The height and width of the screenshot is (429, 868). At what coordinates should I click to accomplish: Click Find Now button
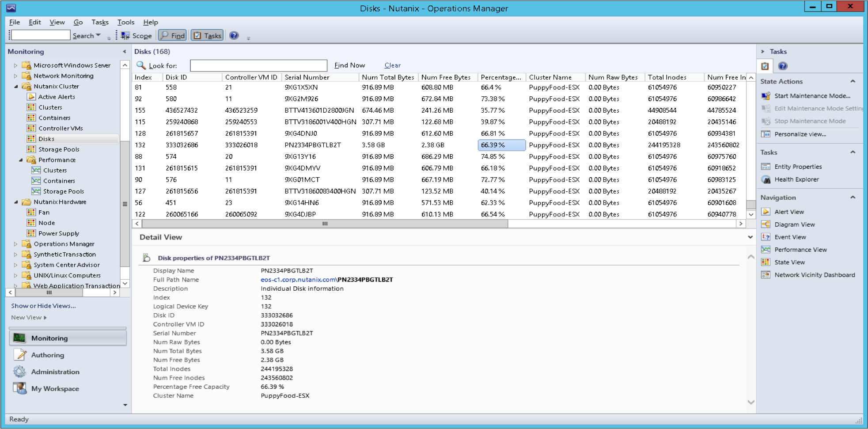coord(350,65)
